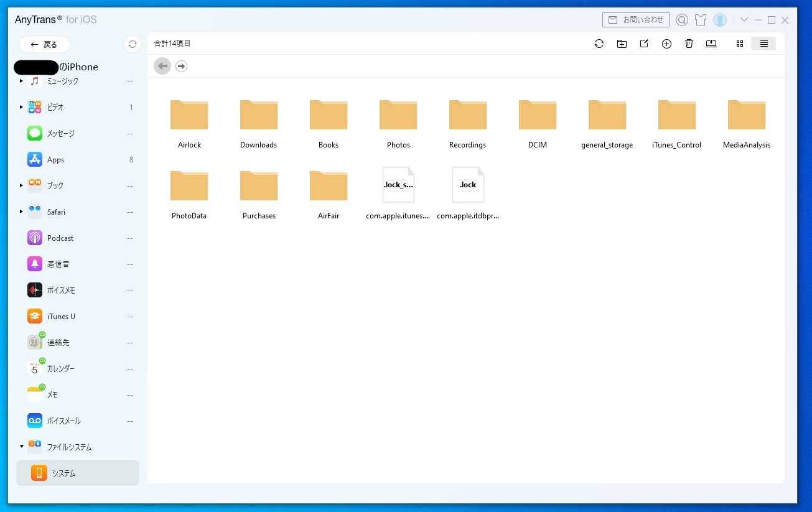Select 連絡先 in the sidebar
The width and height of the screenshot is (812, 512).
[78, 342]
